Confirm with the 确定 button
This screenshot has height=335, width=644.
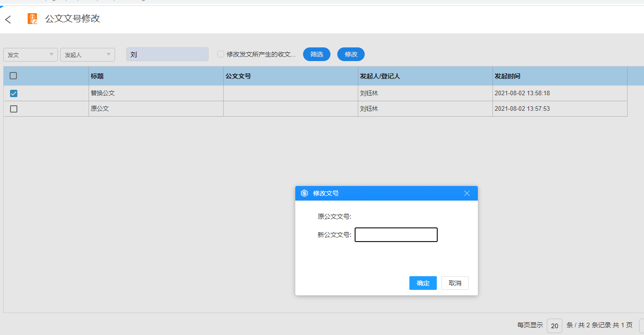[x=423, y=283]
